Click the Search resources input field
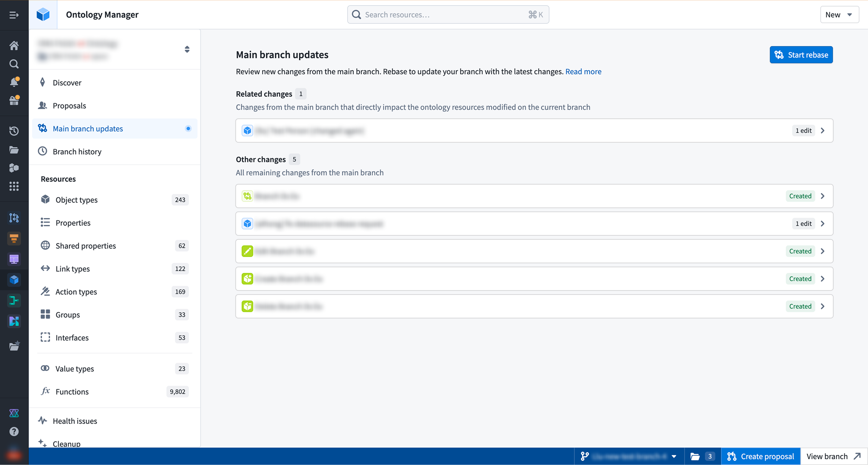Screen dimensions: 868x465 (x=448, y=14)
